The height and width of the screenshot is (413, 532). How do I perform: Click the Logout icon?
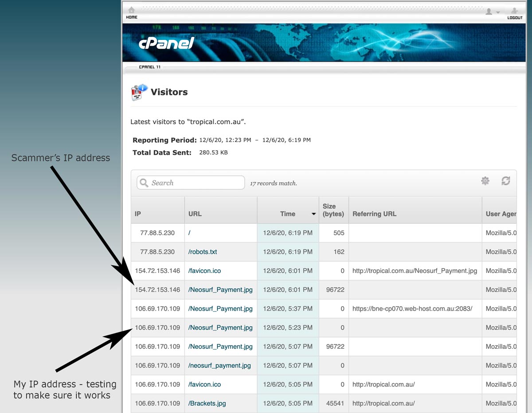point(515,11)
